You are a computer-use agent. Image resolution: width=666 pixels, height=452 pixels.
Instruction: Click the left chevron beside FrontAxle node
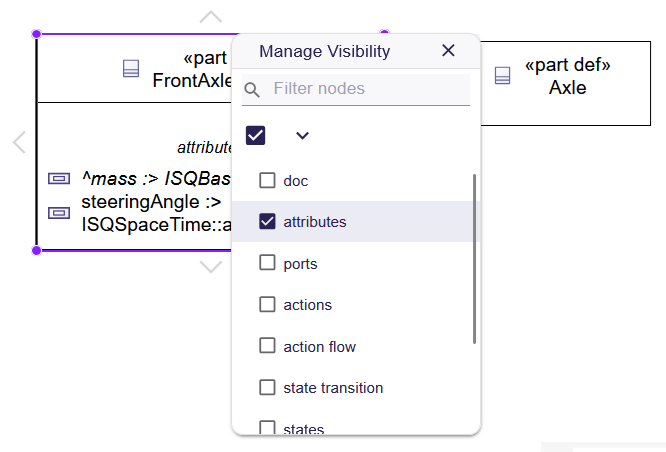[x=18, y=143]
